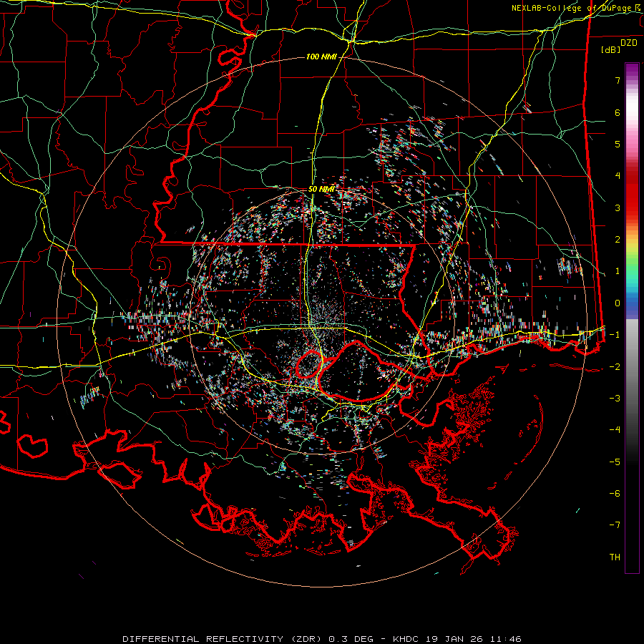Click the -4 value on color scale
This screenshot has height=644, width=644.
(x=615, y=430)
